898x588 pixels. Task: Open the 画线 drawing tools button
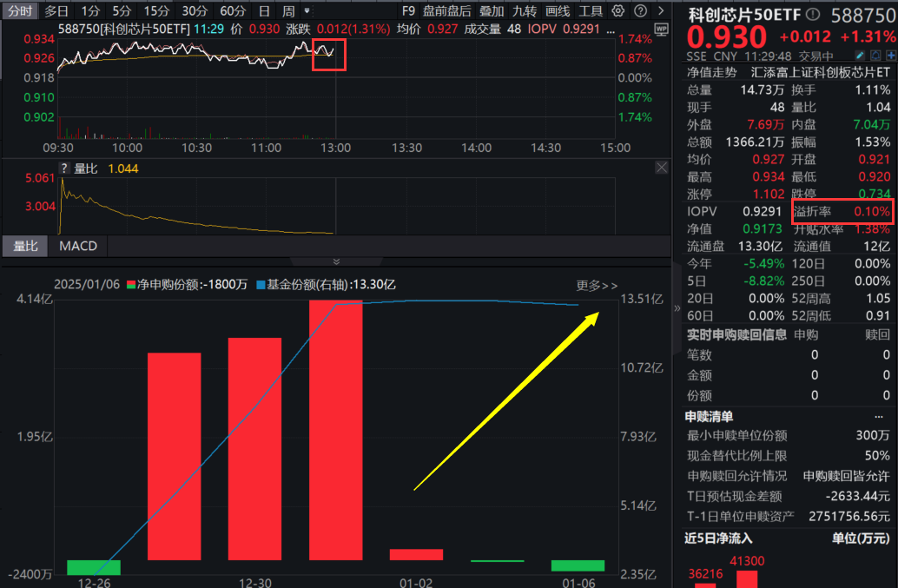coord(558,11)
